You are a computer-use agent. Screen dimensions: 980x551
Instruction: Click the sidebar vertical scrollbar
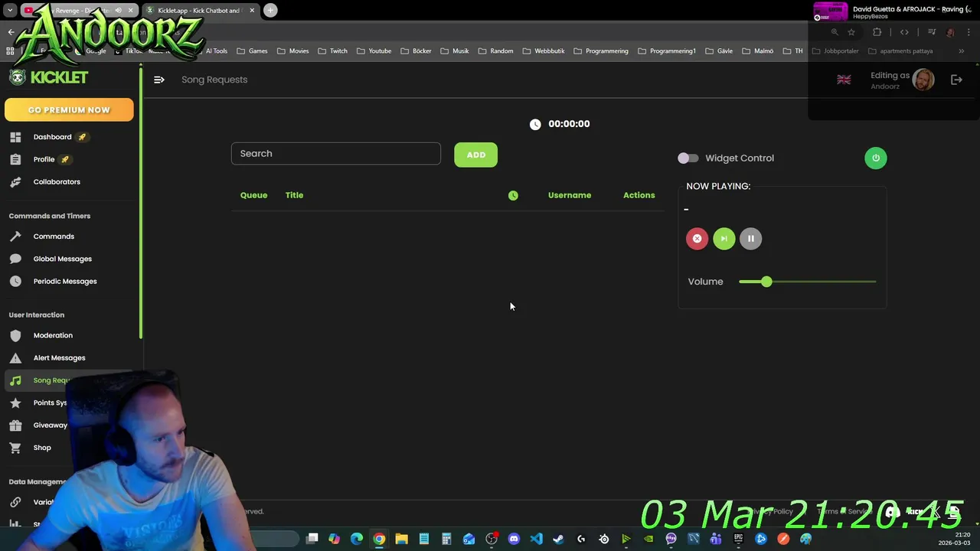(x=141, y=203)
